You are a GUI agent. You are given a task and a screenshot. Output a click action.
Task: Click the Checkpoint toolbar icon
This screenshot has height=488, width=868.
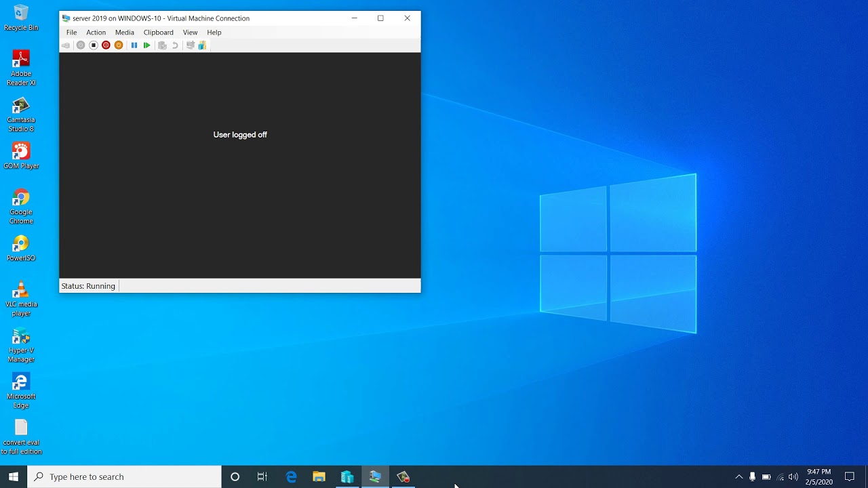[x=162, y=45]
